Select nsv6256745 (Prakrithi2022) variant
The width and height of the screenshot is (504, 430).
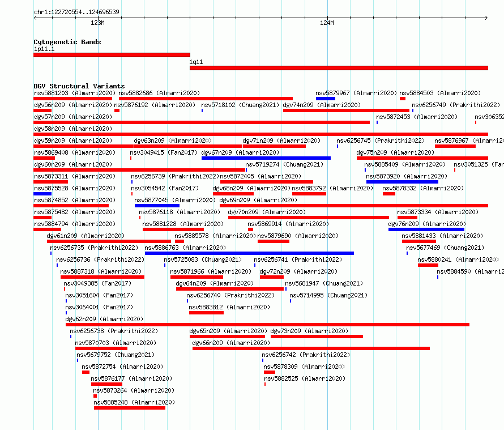tap(338, 146)
